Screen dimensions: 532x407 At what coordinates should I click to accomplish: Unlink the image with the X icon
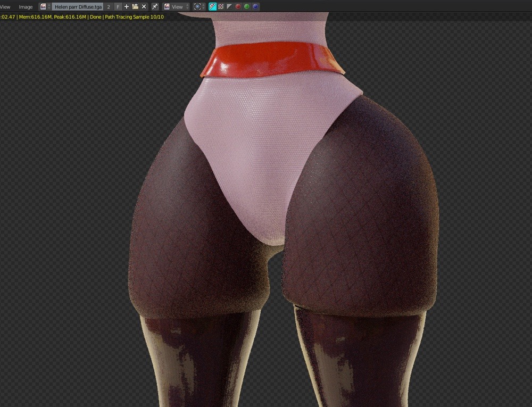click(144, 6)
